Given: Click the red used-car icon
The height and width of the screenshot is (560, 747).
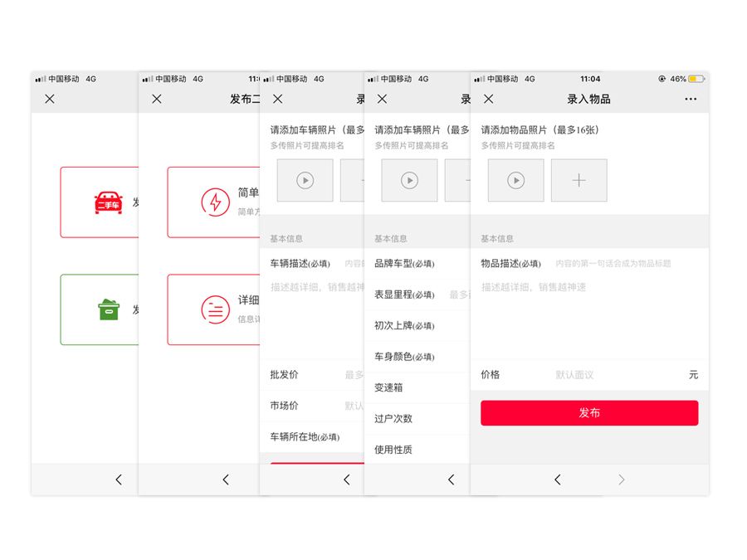Looking at the screenshot, I should tap(109, 202).
